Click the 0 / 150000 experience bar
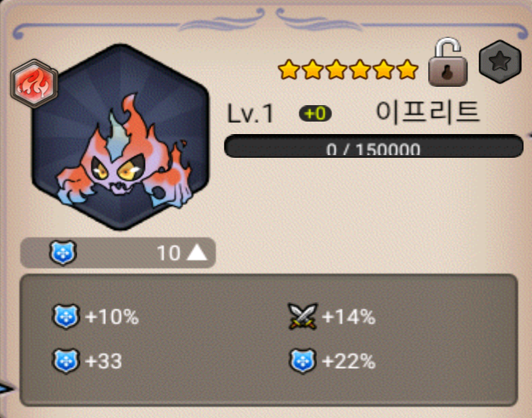Screen dimensions: 532x418 pos(374,146)
